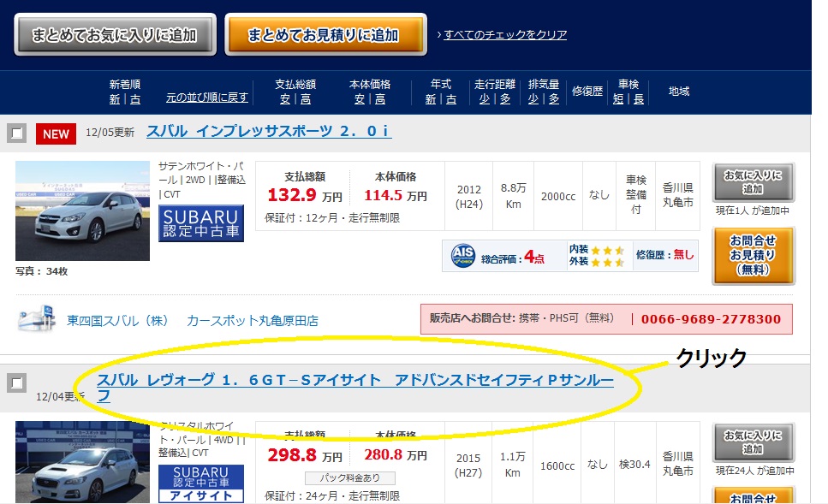Viewport: 828px width, 504px height.
Task: Clear all checks via すべてのチェックをクリア
Action: point(505,35)
